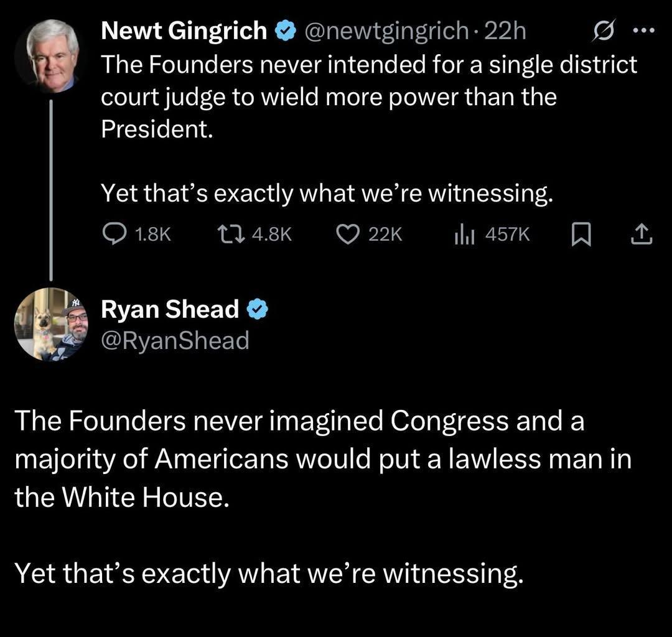This screenshot has height=637, width=672.
Task: Click the @newtgingrich handle
Action: pos(386,31)
